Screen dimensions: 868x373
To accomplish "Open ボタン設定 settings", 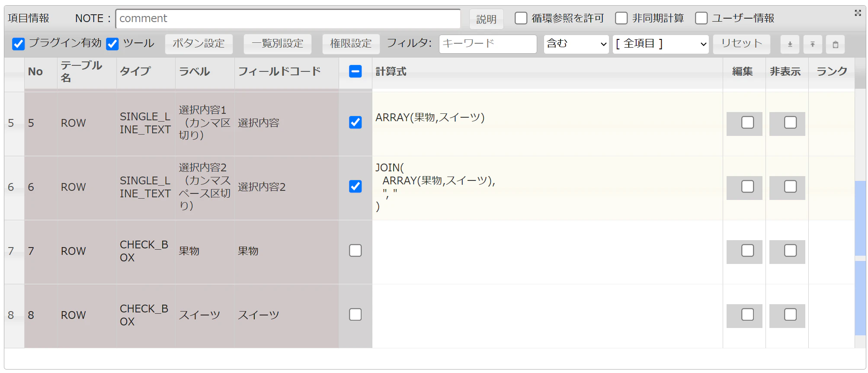I will 199,44.
